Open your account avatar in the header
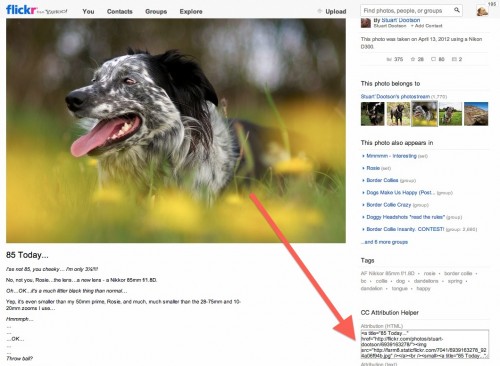This screenshot has width=500, height=366. coord(482,11)
